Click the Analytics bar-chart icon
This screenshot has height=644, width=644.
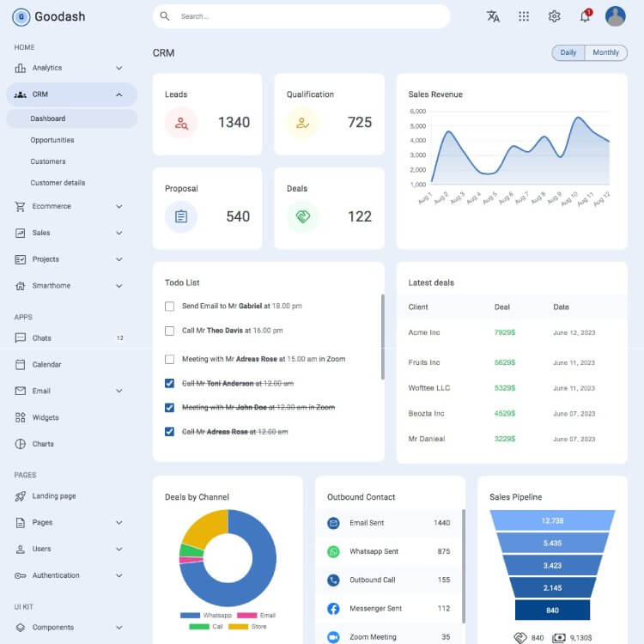point(20,68)
